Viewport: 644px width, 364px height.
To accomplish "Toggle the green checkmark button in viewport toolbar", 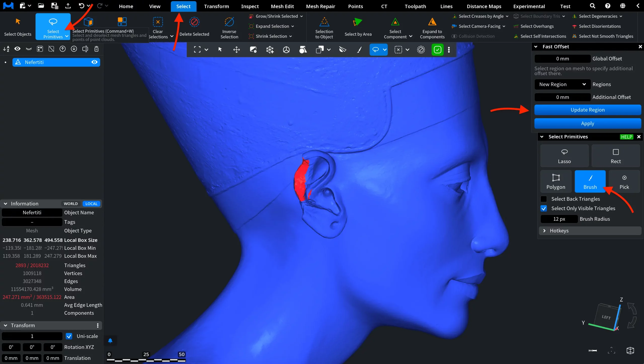I will tap(437, 50).
